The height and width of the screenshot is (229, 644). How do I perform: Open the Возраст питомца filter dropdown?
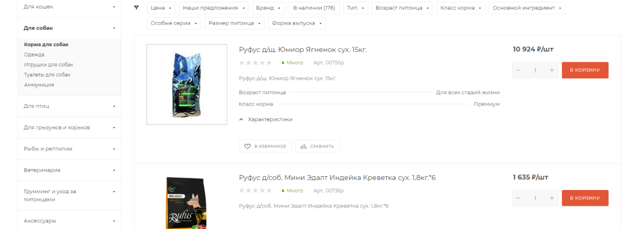(402, 8)
